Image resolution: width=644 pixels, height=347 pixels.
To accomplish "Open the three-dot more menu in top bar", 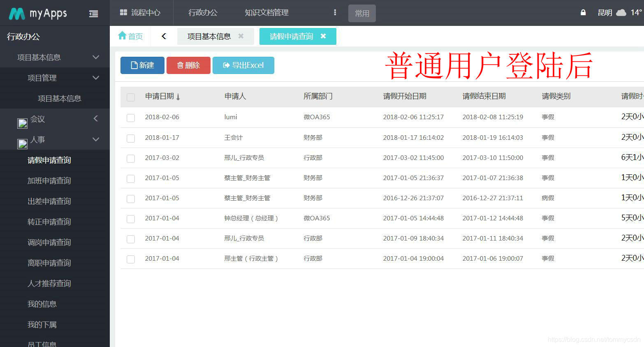I will 335,13.
